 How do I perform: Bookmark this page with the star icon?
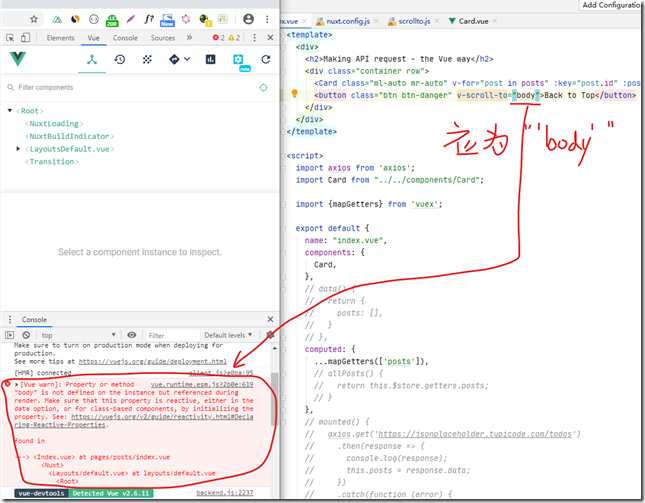pos(34,19)
